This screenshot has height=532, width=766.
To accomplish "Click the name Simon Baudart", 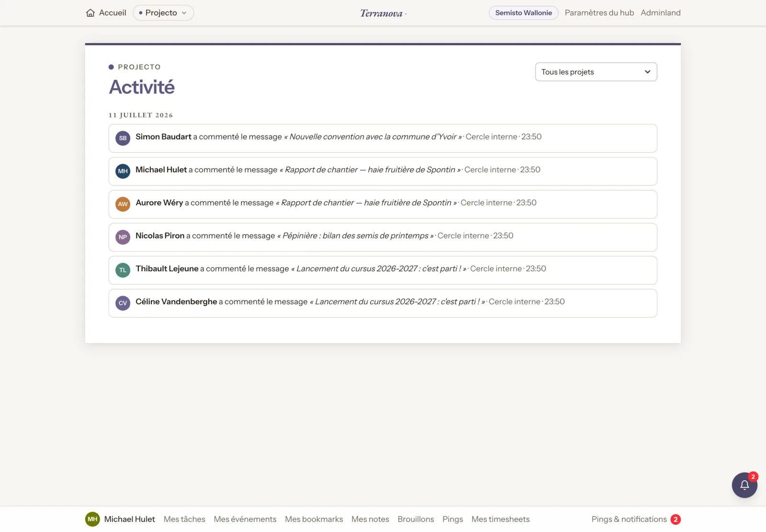I will 163,137.
